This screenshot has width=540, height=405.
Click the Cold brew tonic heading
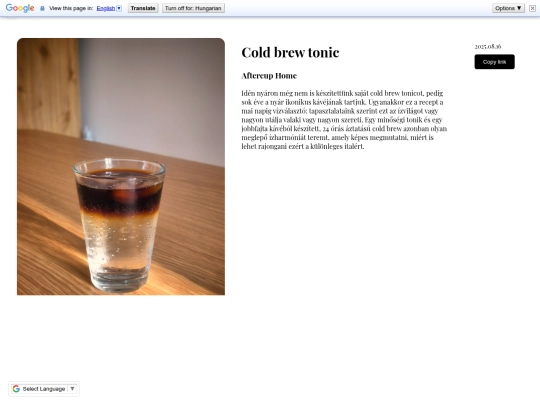coord(290,52)
